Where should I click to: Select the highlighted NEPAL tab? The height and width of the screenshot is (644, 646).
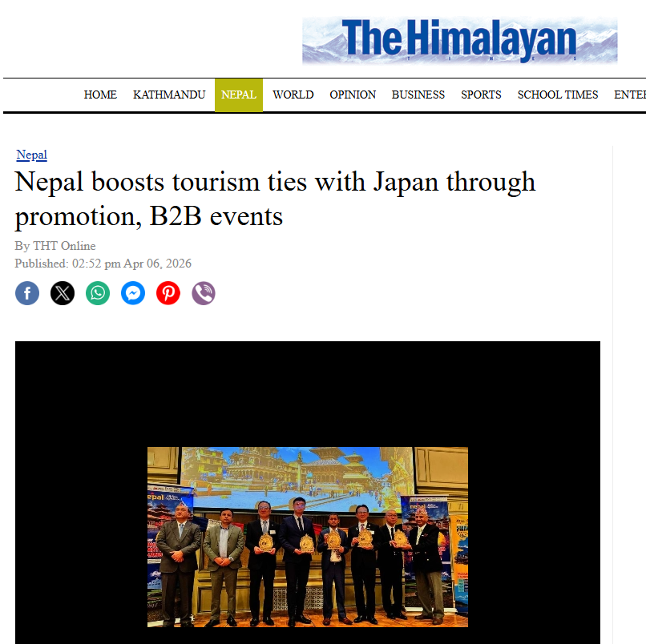pos(239,95)
